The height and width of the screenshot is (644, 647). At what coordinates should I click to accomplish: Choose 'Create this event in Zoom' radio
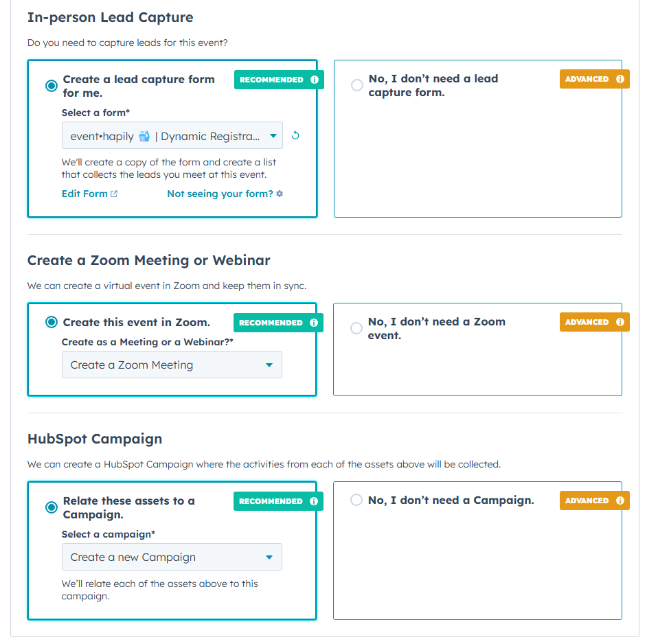pos(52,322)
